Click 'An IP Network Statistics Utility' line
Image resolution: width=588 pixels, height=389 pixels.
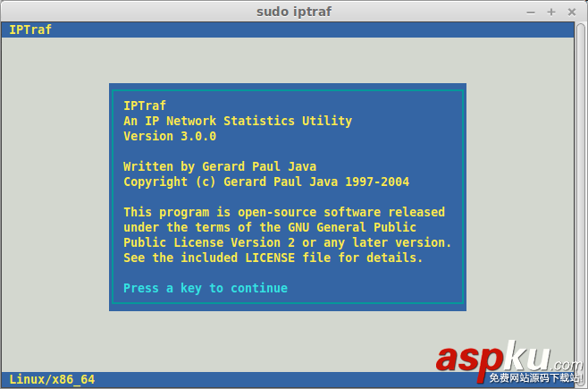coord(238,121)
